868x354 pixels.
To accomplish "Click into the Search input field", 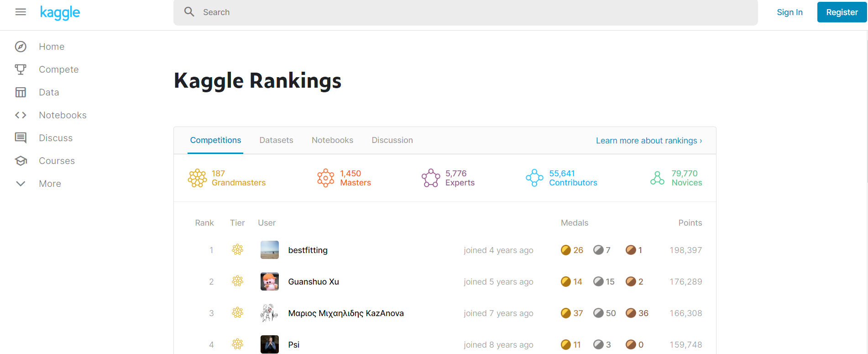I will pyautogui.click(x=465, y=12).
